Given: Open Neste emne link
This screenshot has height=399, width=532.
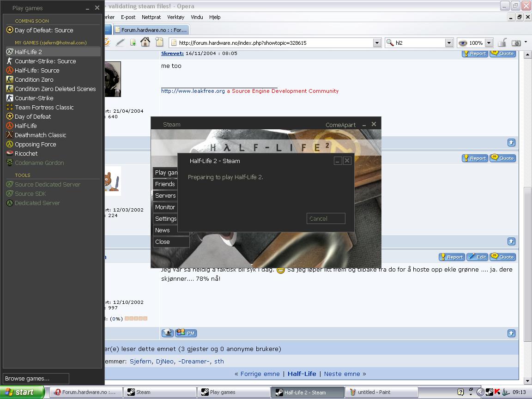Looking at the screenshot, I should (x=342, y=374).
